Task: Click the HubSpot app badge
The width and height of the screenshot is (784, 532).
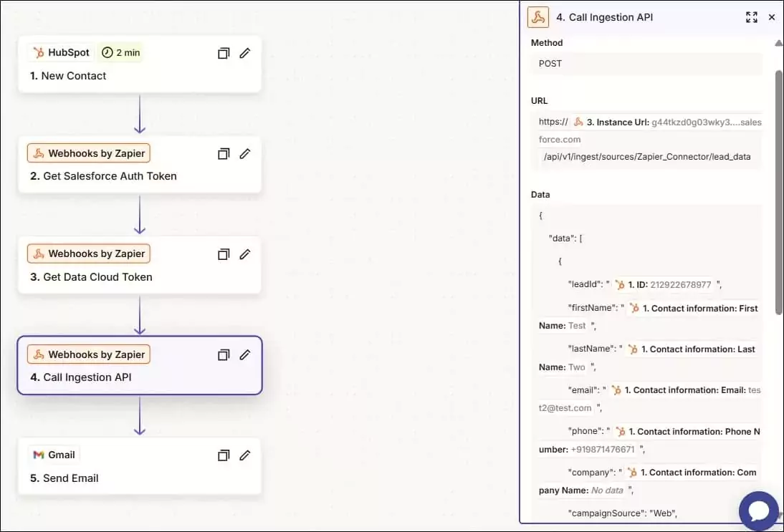Action: click(61, 52)
